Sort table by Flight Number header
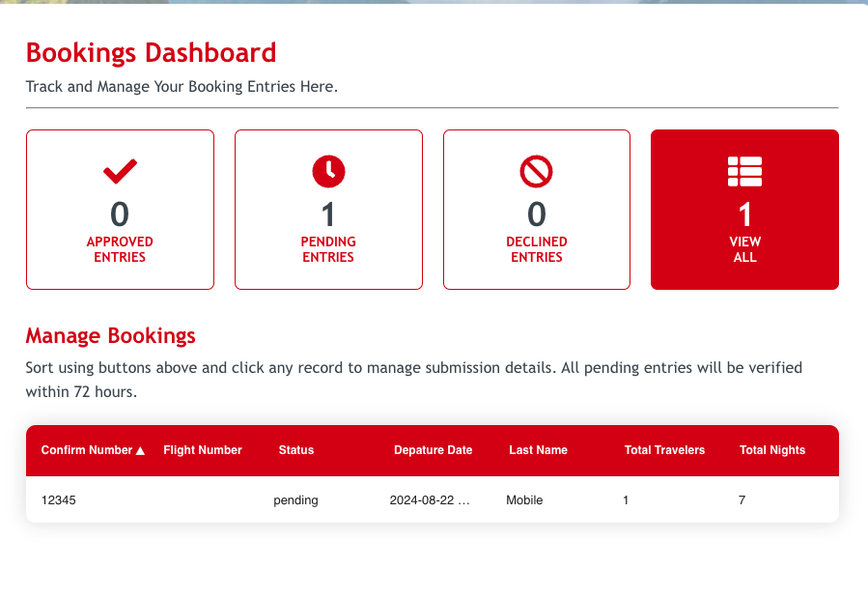Image resolution: width=868 pixels, height=598 pixels. coord(203,450)
